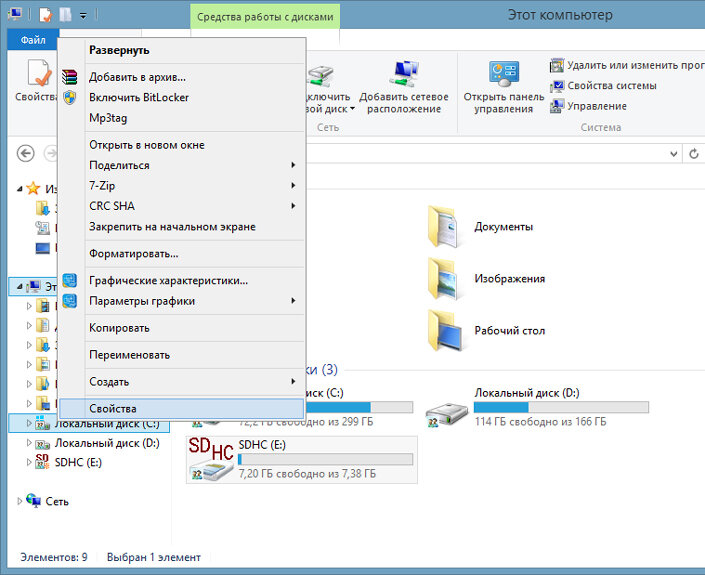
Task: Click the BitLocker shield icon
Action: coord(70,97)
